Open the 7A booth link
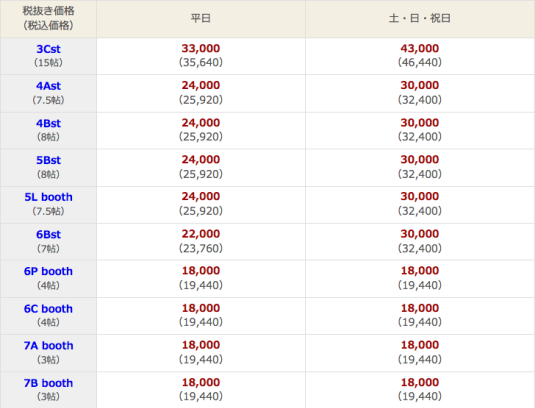 pos(48,346)
